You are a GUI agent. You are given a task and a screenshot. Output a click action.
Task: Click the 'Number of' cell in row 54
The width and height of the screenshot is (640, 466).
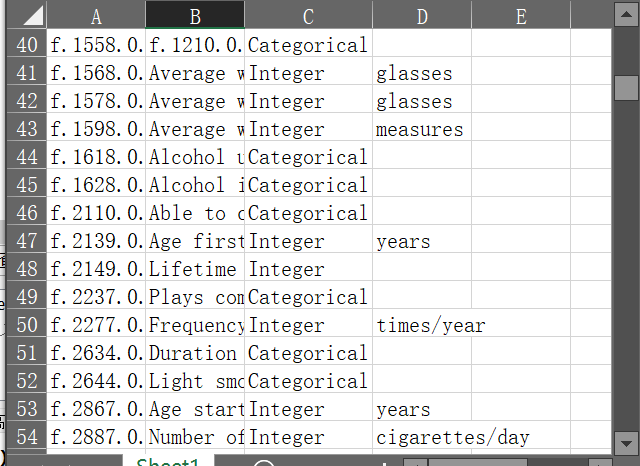(195, 437)
